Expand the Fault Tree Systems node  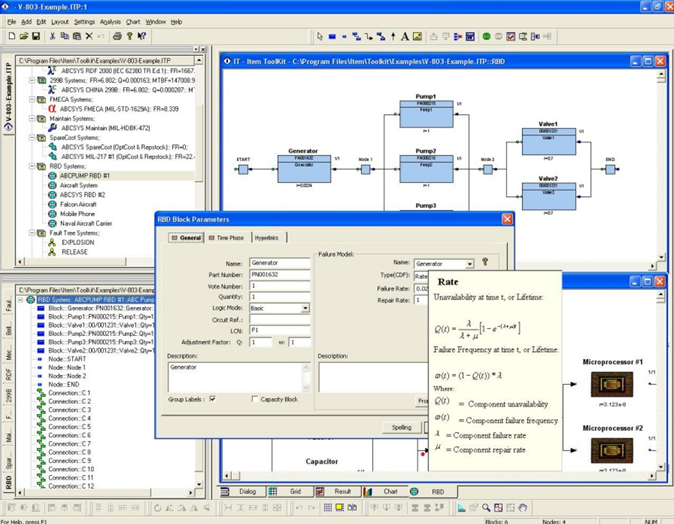32,233
